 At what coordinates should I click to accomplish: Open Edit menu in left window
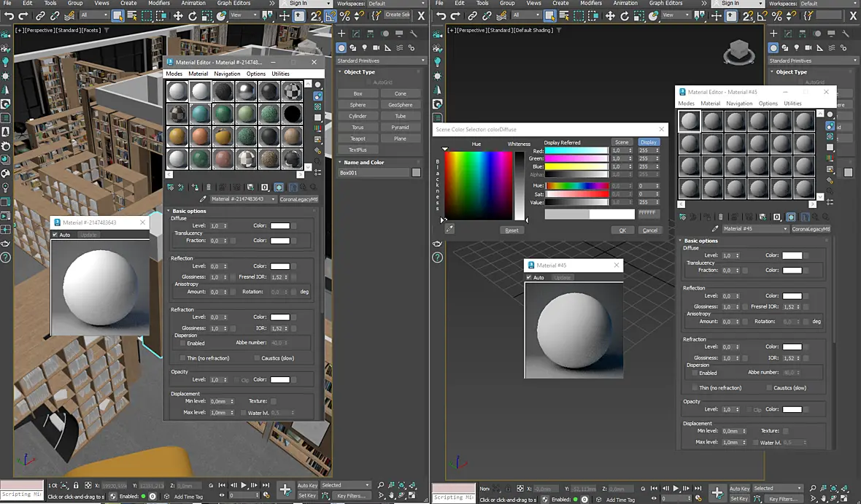coord(28,4)
